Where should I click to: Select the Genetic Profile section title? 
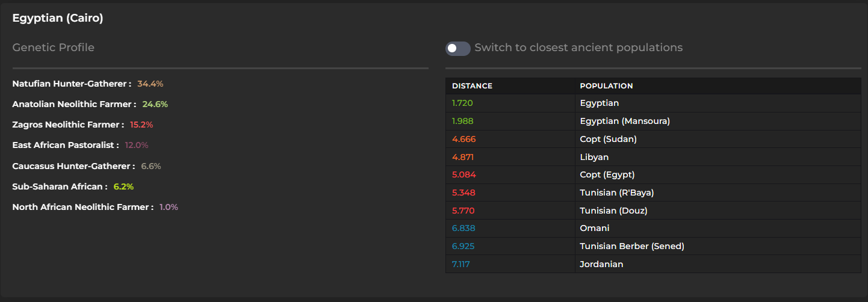coord(54,48)
